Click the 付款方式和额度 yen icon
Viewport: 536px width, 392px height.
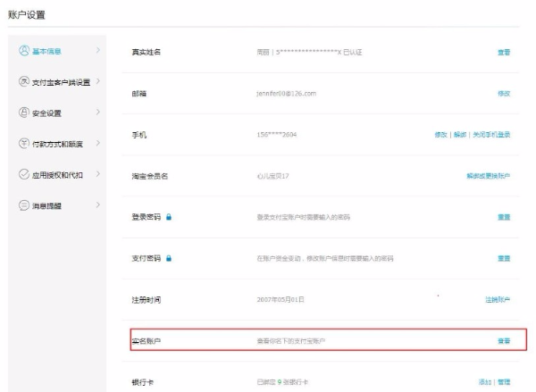coord(23,143)
